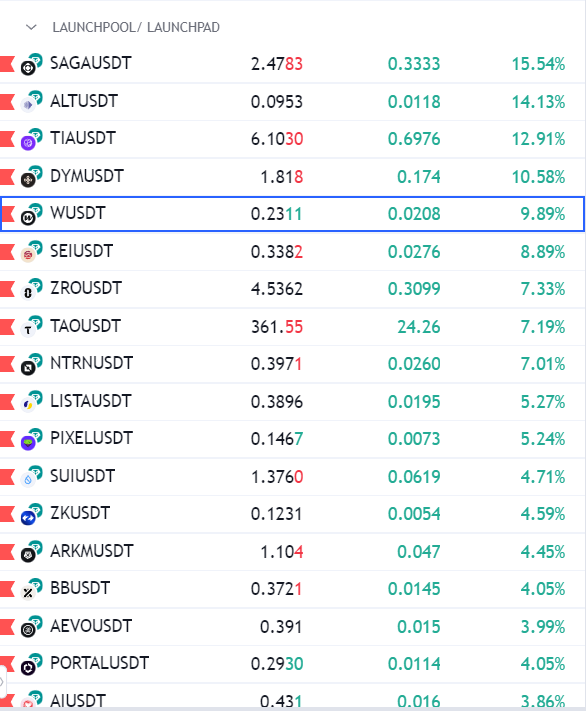587x711 pixels.
Task: Click the TIAUSDT percent change 12.91%
Action: (x=538, y=139)
